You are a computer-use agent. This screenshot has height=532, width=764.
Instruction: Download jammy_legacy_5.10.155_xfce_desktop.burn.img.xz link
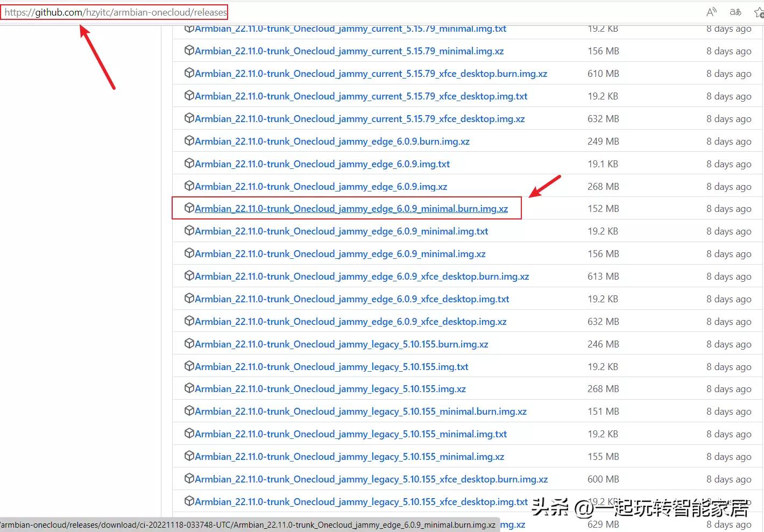(371, 479)
